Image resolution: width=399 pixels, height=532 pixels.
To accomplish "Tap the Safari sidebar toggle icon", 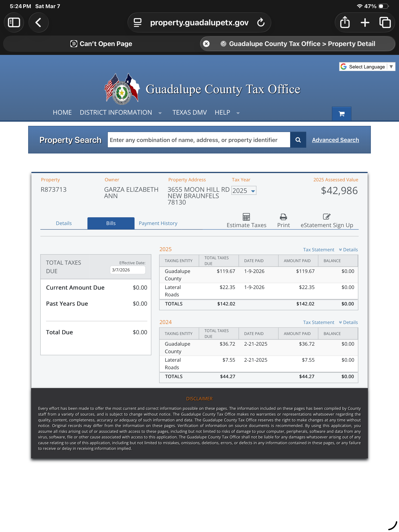I will coord(14,23).
